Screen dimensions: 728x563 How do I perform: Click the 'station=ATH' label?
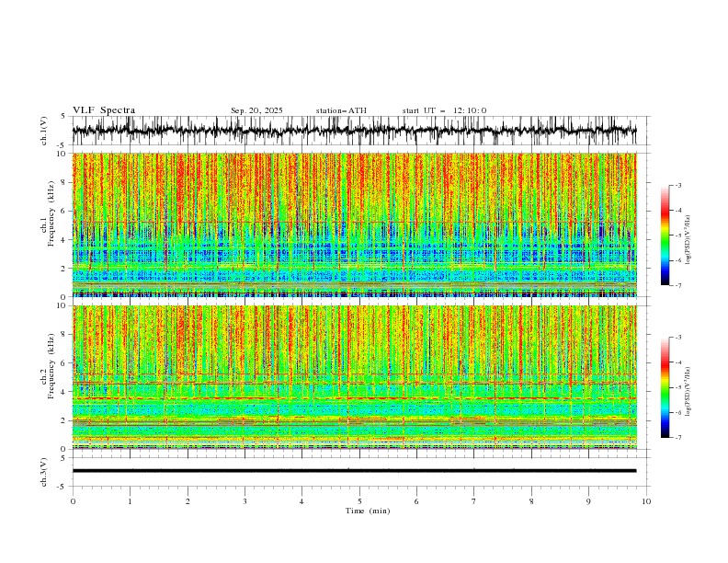click(x=341, y=110)
